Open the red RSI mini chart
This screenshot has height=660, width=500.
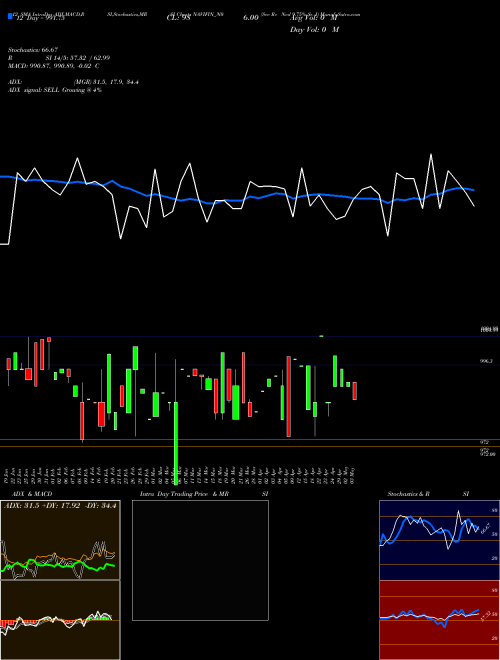pyautogui.click(x=439, y=620)
